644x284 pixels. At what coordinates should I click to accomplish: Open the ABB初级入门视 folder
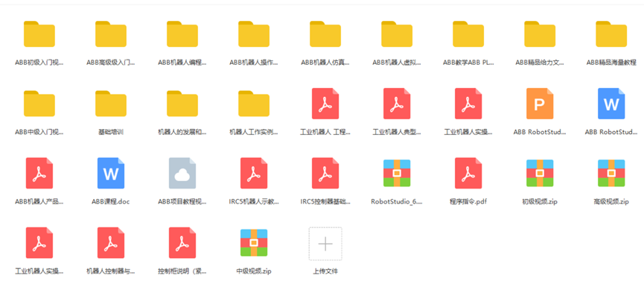click(39, 34)
